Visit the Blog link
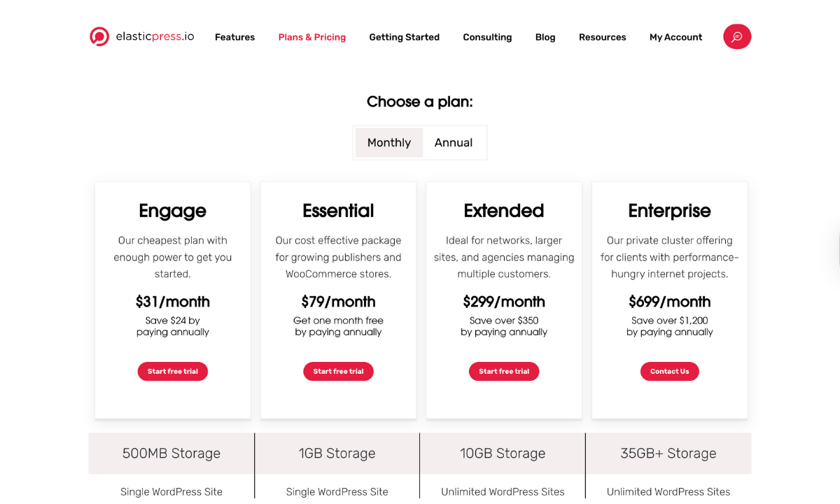840x504 pixels. pyautogui.click(x=545, y=37)
